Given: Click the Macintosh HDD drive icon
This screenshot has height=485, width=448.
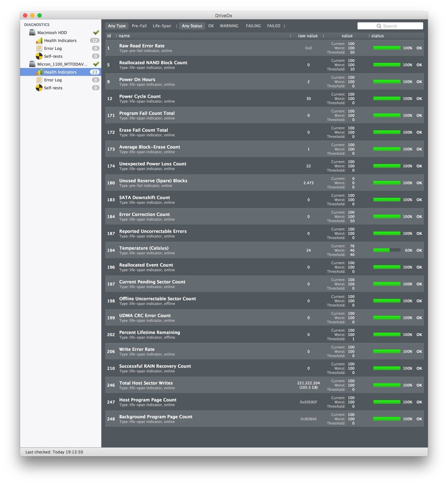Looking at the screenshot, I should [32, 32].
